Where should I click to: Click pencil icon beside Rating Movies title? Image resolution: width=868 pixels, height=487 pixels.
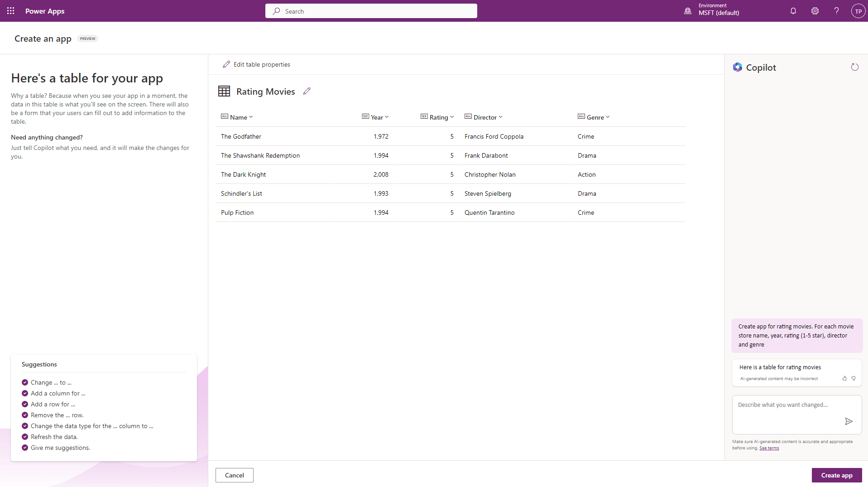pyautogui.click(x=307, y=92)
